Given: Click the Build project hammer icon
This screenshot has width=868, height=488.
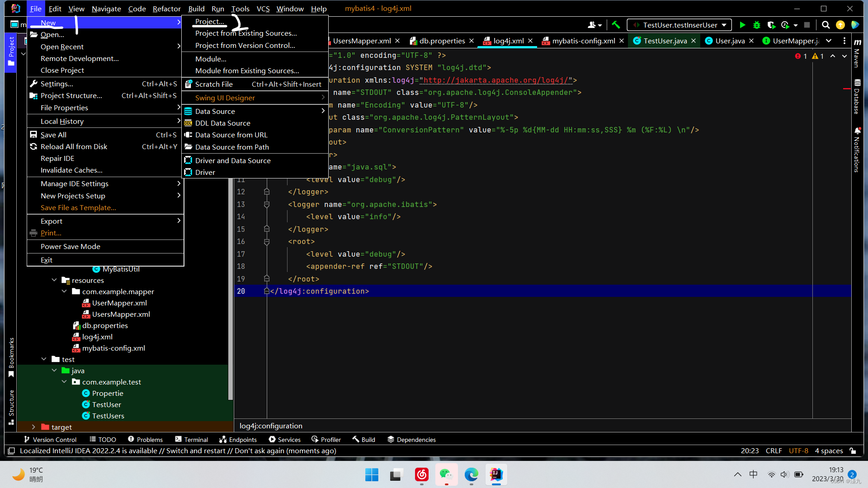Looking at the screenshot, I should [x=616, y=25].
